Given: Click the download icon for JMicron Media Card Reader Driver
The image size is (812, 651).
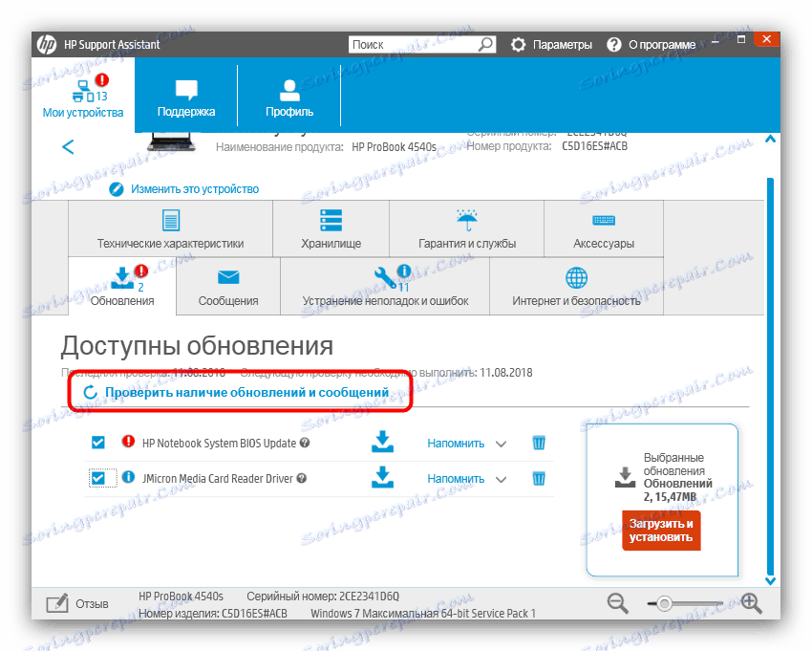Looking at the screenshot, I should pos(382,478).
